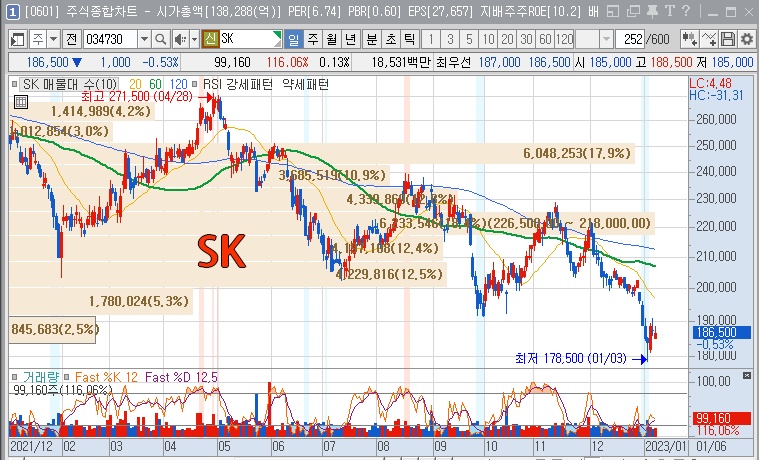Choose the 60 interval button
This screenshot has height=460, width=759.
point(545,39)
